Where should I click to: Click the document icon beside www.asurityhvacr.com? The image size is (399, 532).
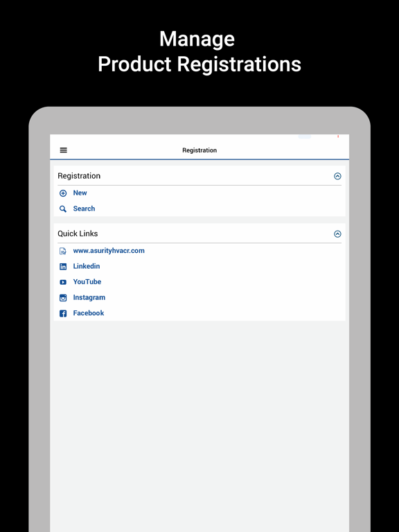(x=63, y=251)
